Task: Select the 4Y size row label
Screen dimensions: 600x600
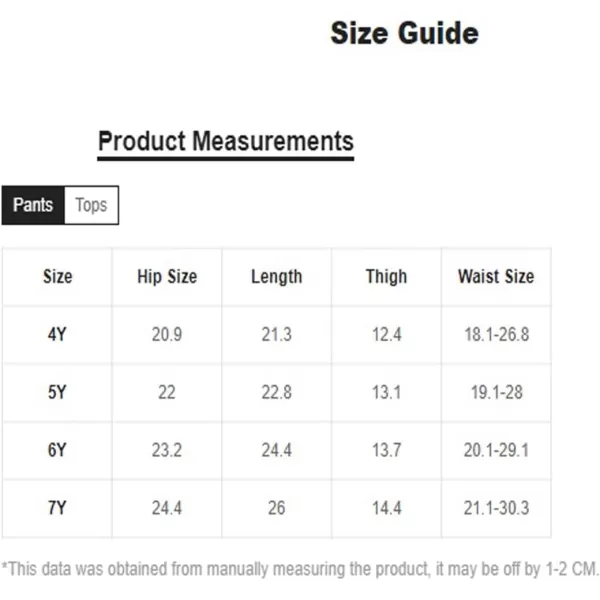Action: (x=57, y=334)
